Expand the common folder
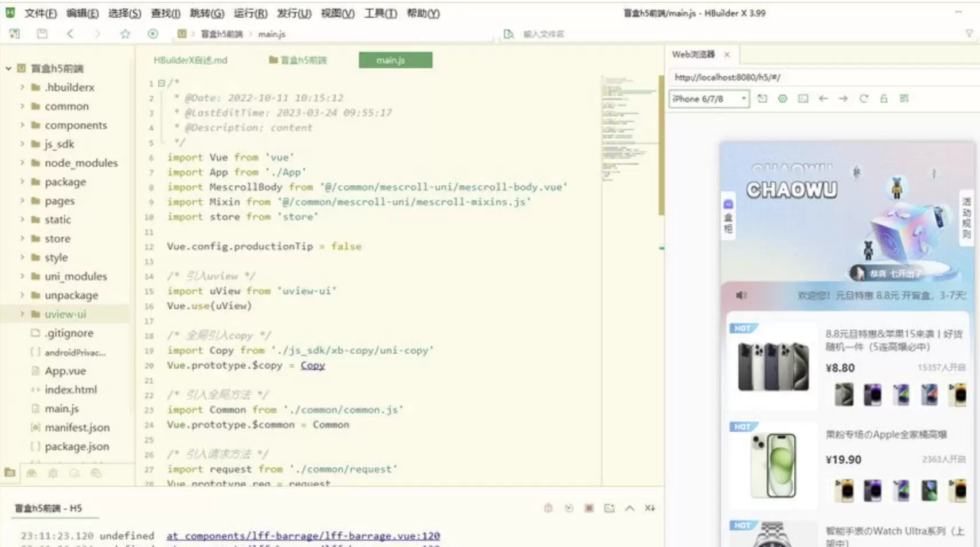The image size is (980, 547). 22,106
